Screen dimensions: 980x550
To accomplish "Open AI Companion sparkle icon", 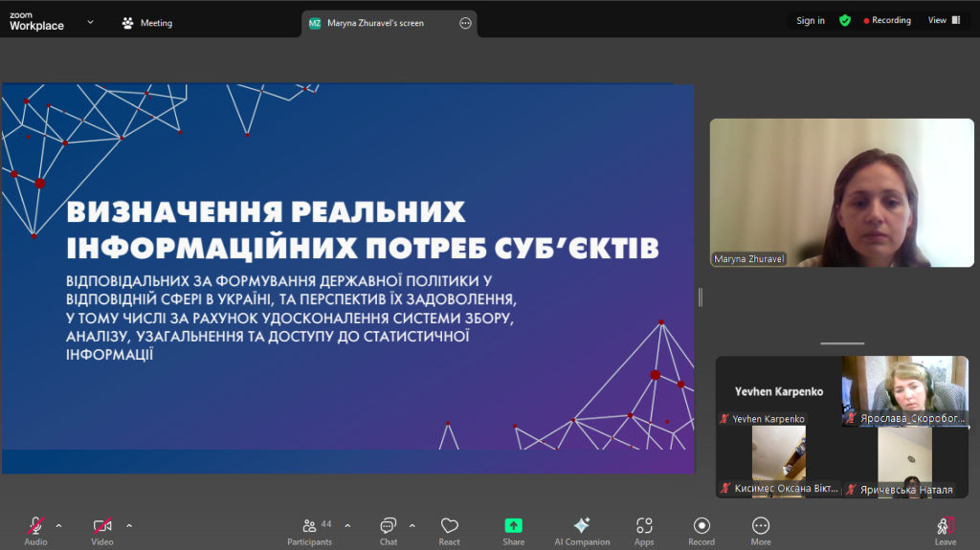I will click(582, 526).
